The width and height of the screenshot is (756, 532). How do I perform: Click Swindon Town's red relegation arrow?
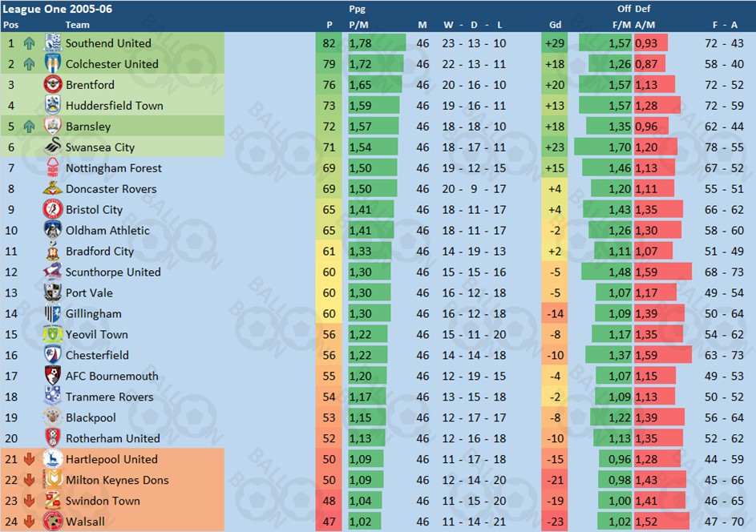29,502
